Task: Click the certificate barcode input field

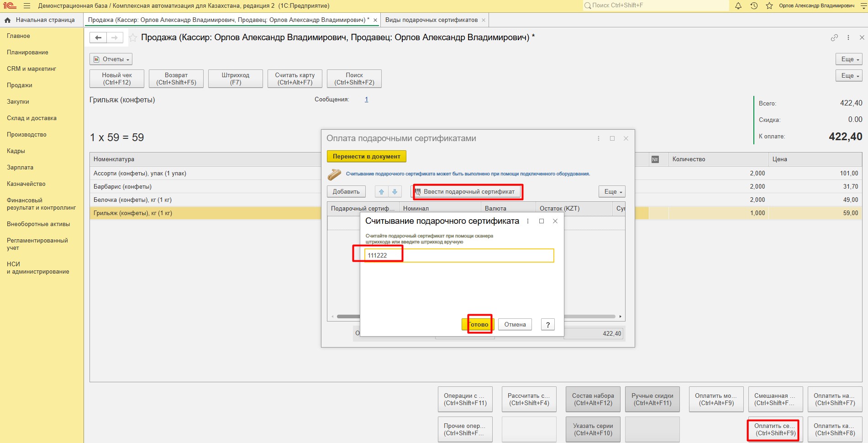Action: pyautogui.click(x=459, y=255)
